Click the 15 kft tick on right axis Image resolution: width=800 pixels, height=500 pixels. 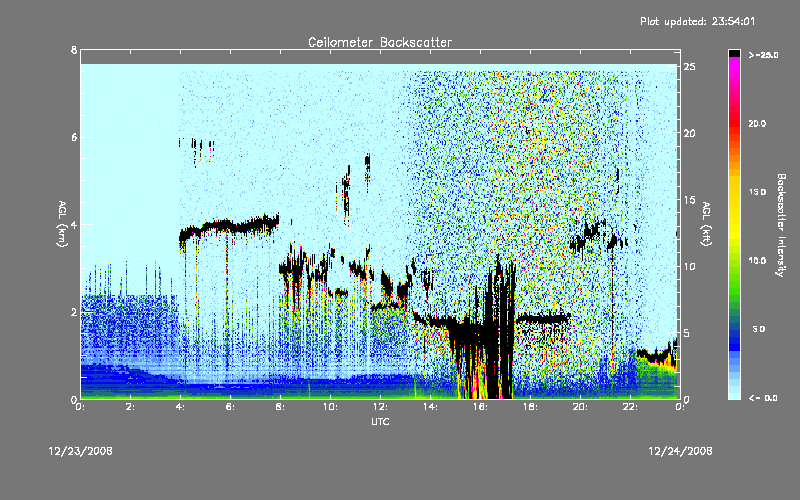689,200
